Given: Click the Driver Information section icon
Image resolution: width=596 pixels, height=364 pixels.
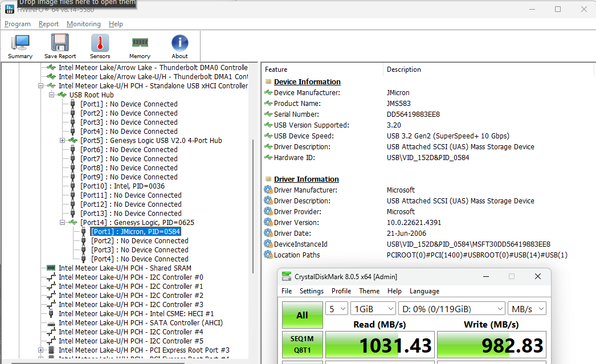Looking at the screenshot, I should (x=268, y=179).
